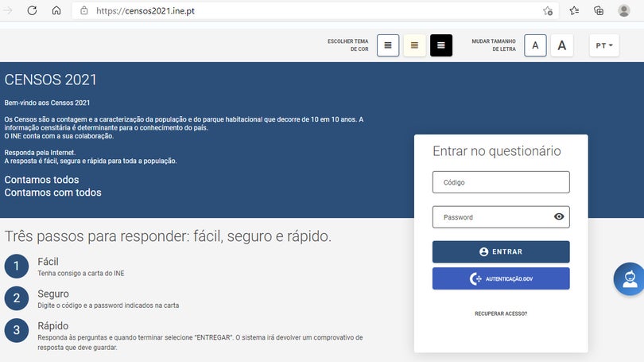The image size is (644, 362).
Task: Click the text "Contamos com todos"
Action: [x=53, y=193]
